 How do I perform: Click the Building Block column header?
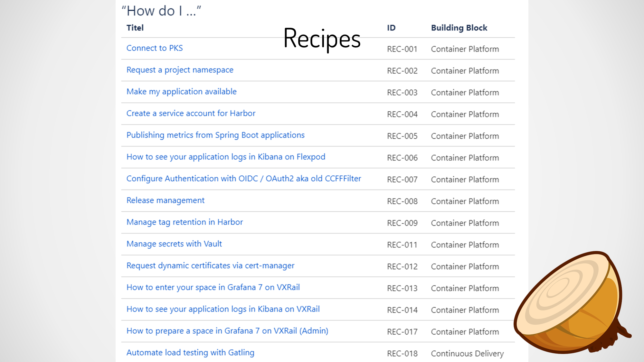coord(459,28)
